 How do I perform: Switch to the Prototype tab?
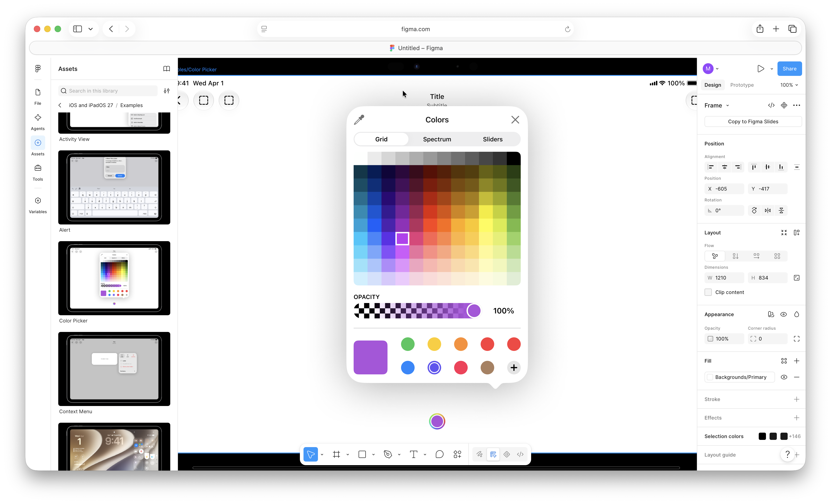tap(742, 85)
